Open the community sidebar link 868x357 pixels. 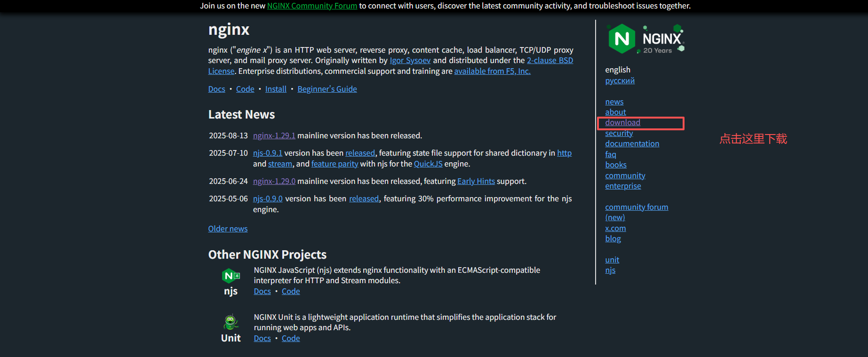point(625,175)
